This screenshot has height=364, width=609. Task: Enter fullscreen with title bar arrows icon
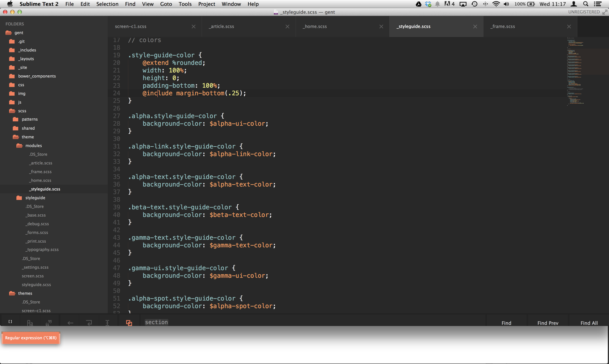pos(605,12)
